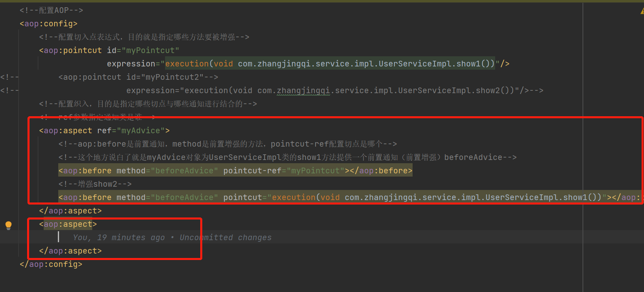Click 'myPointcut' in the pointcut-ref attribute
Screen dimensions: 644x292
pyautogui.click(x=315, y=171)
